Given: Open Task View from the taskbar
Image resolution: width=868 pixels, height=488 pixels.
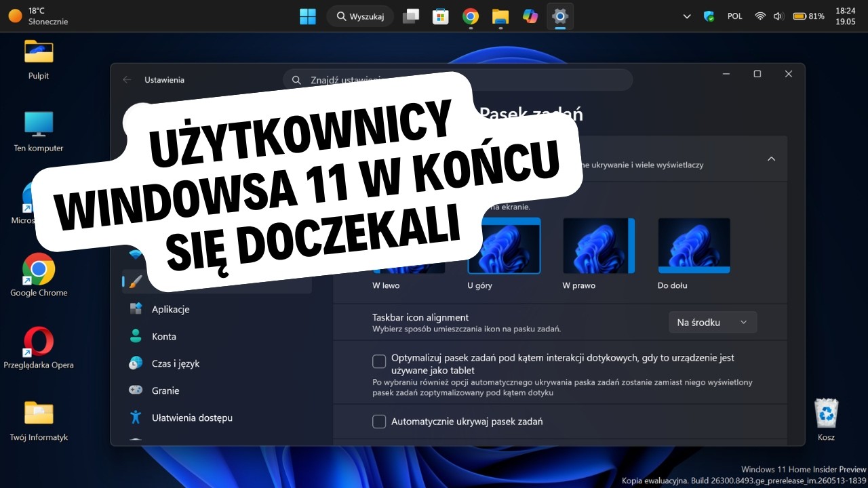Looking at the screenshot, I should (x=410, y=16).
